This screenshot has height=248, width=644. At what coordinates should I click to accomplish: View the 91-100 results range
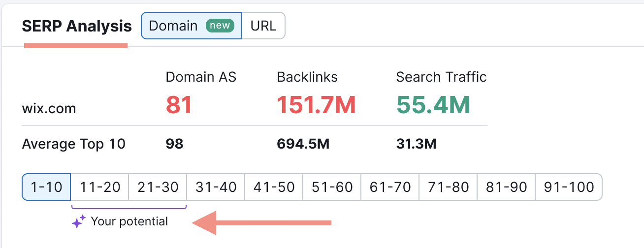click(x=569, y=187)
